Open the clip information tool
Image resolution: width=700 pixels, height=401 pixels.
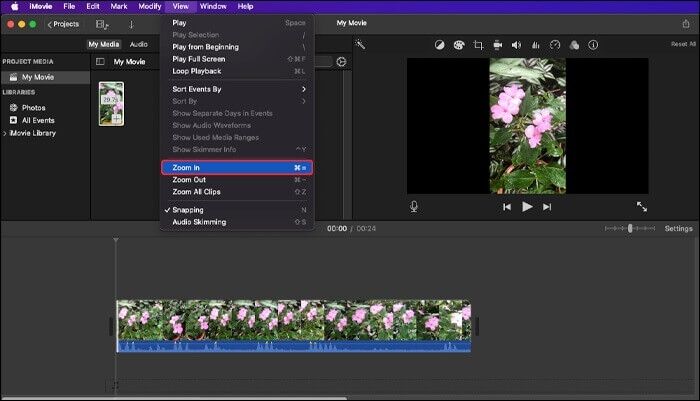click(x=593, y=45)
